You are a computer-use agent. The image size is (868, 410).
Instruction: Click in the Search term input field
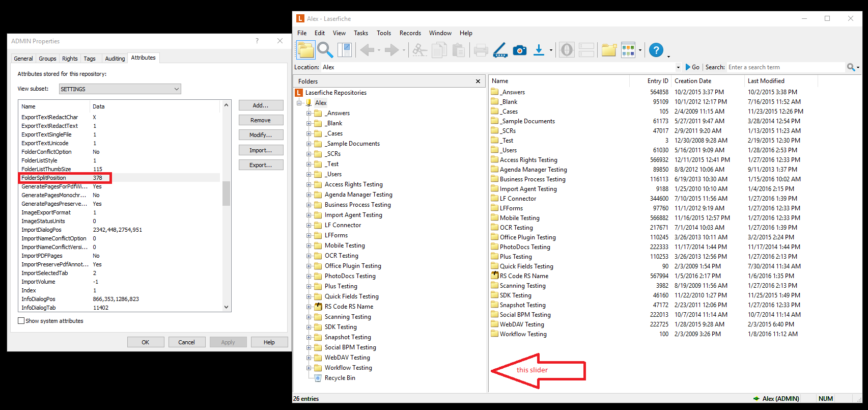click(786, 67)
